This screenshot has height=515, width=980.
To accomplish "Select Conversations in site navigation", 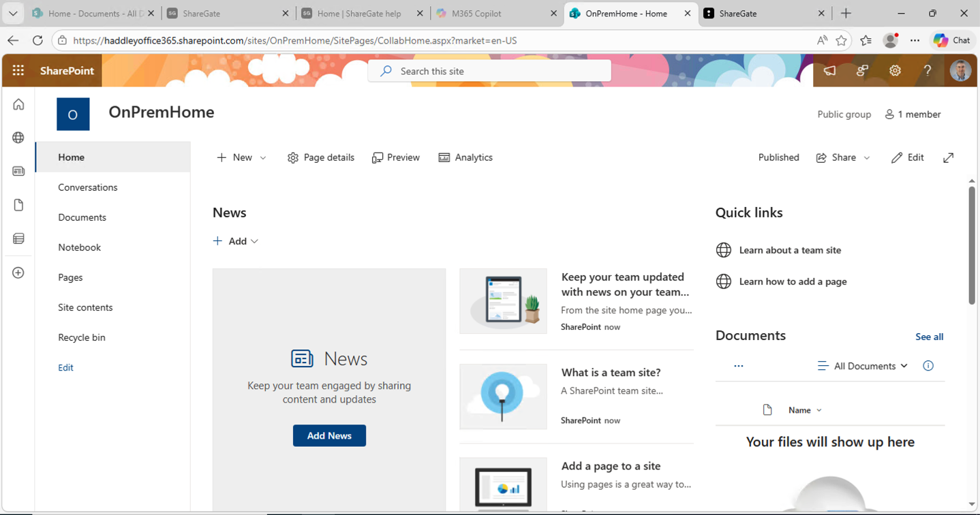I will point(88,187).
